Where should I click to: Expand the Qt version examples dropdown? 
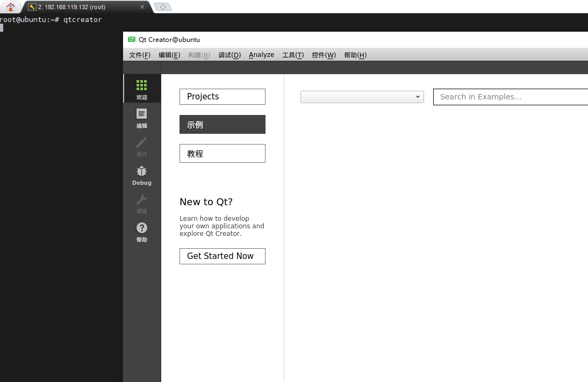tap(362, 97)
